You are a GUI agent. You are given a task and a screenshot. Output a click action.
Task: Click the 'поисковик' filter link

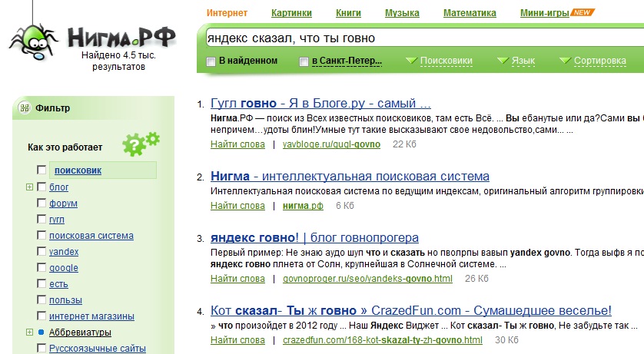[x=78, y=170]
